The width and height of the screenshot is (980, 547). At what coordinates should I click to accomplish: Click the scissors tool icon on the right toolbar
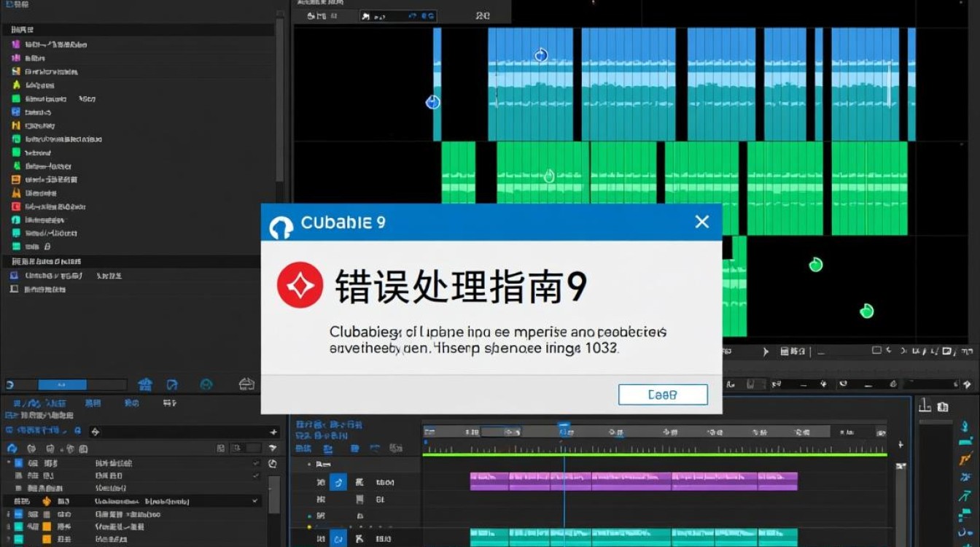pos(966,477)
